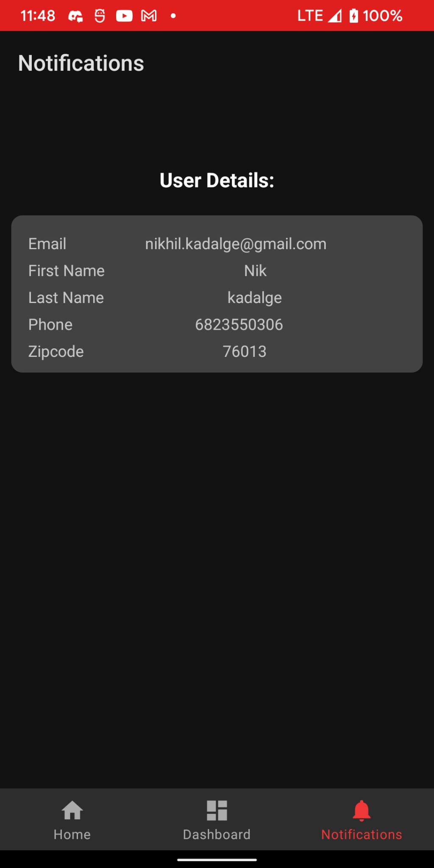Screen dimensions: 434x868
Task: Tap the 11:48 clock in status bar
Action: tap(38, 16)
